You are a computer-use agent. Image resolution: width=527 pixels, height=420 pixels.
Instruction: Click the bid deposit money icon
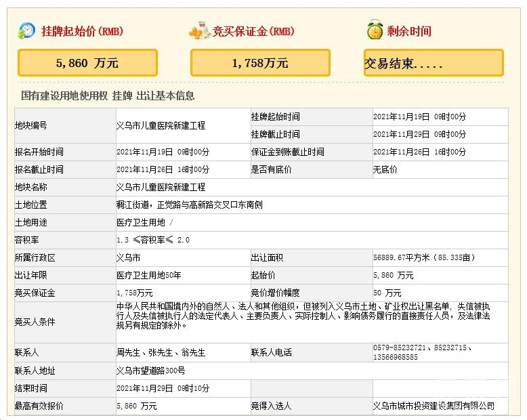(199, 30)
